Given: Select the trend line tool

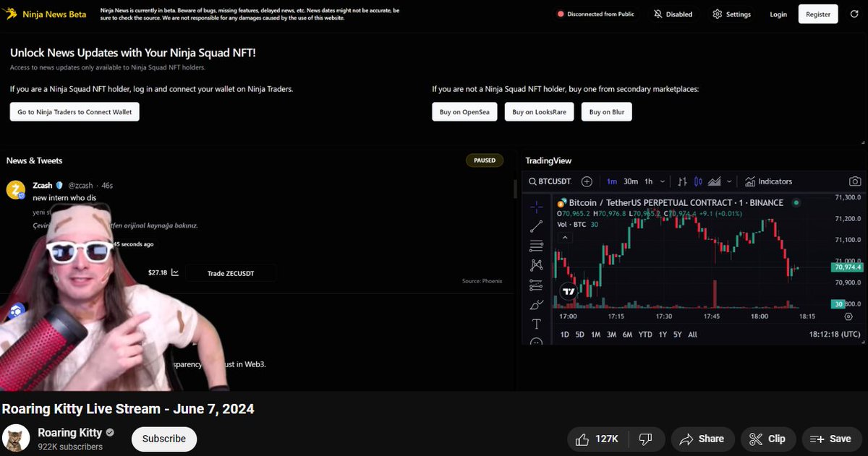Looking at the screenshot, I should 536,226.
